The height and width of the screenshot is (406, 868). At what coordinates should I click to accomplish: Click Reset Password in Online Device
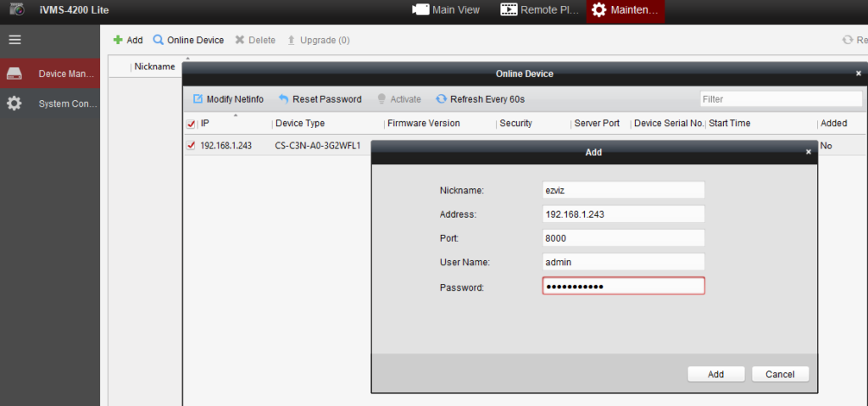320,99
